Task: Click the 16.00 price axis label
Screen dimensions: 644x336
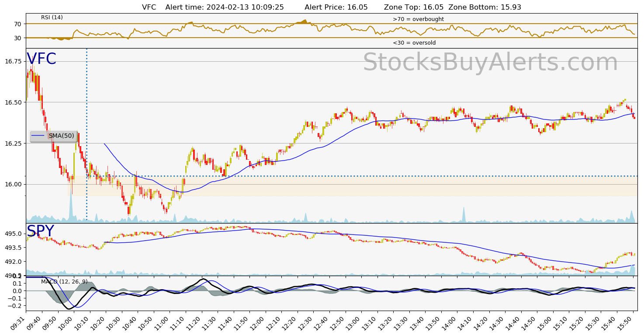Action: [13, 184]
